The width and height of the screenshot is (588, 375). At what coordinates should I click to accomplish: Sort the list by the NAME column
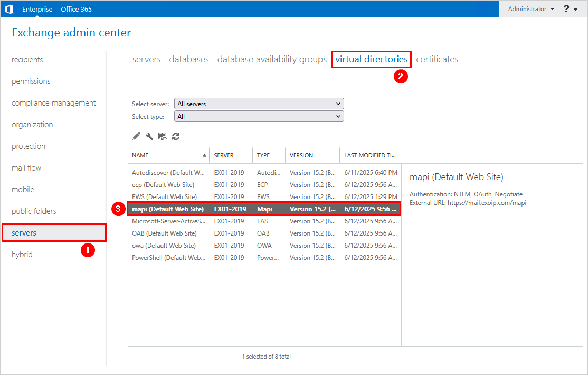[x=139, y=155]
